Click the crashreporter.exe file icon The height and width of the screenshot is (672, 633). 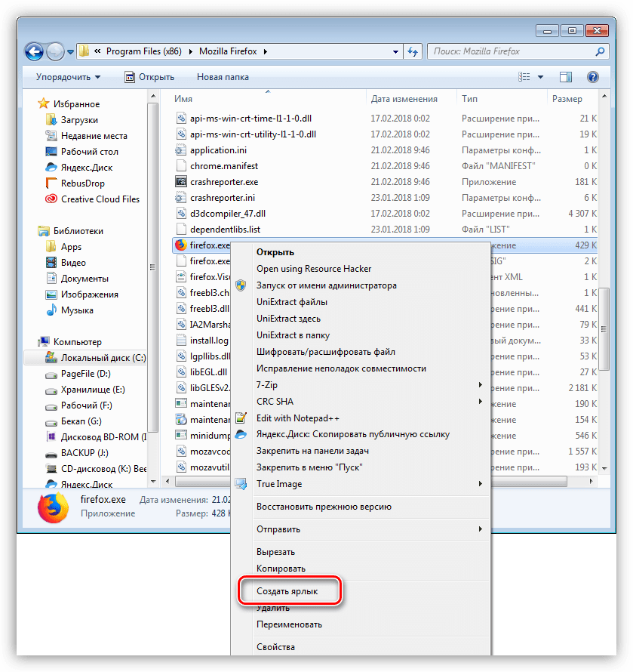[x=181, y=182]
